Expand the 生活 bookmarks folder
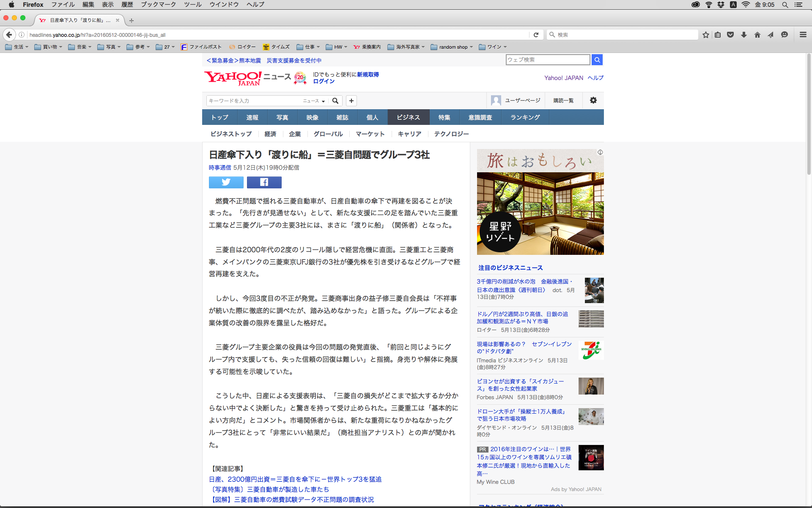This screenshot has width=812, height=508. click(x=17, y=47)
